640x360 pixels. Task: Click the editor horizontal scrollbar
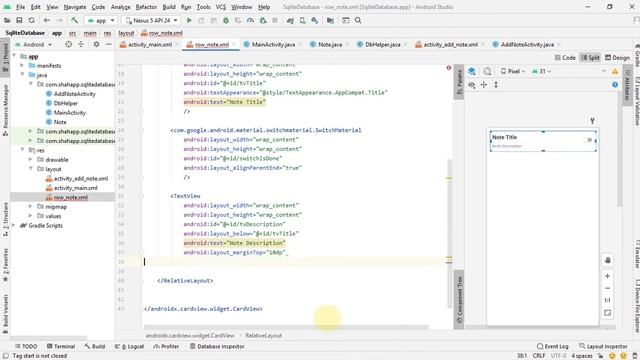(286, 327)
